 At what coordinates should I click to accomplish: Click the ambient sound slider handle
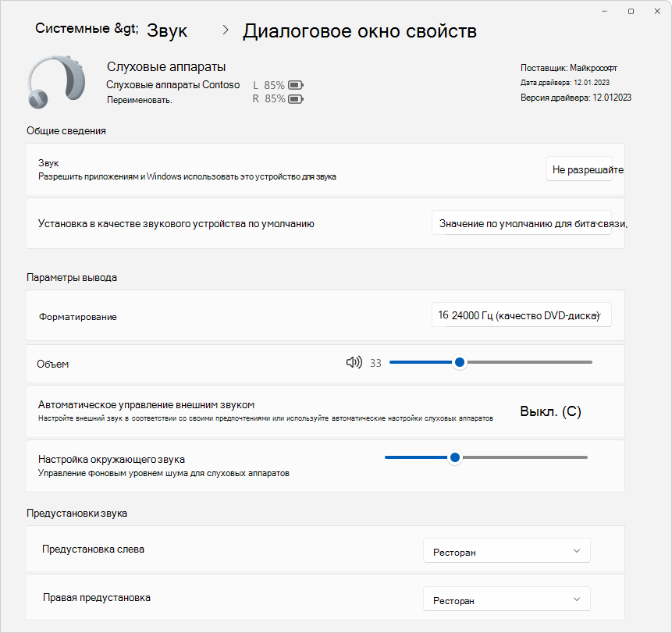[x=455, y=457]
